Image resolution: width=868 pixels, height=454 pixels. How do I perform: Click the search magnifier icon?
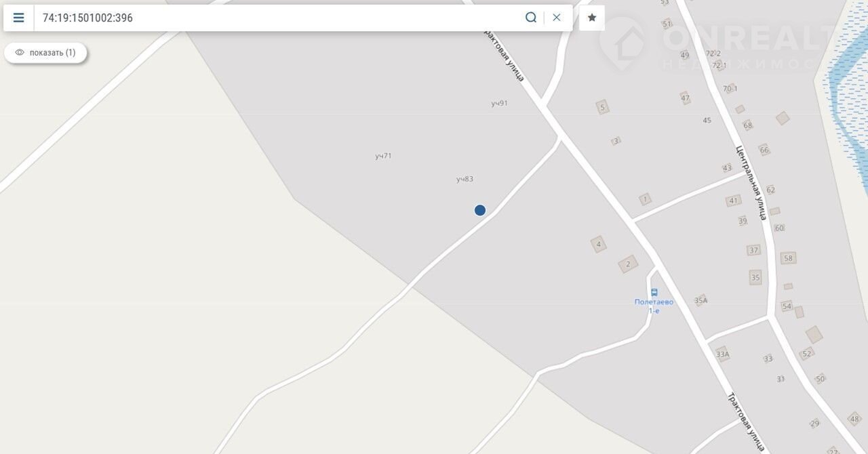pyautogui.click(x=531, y=18)
